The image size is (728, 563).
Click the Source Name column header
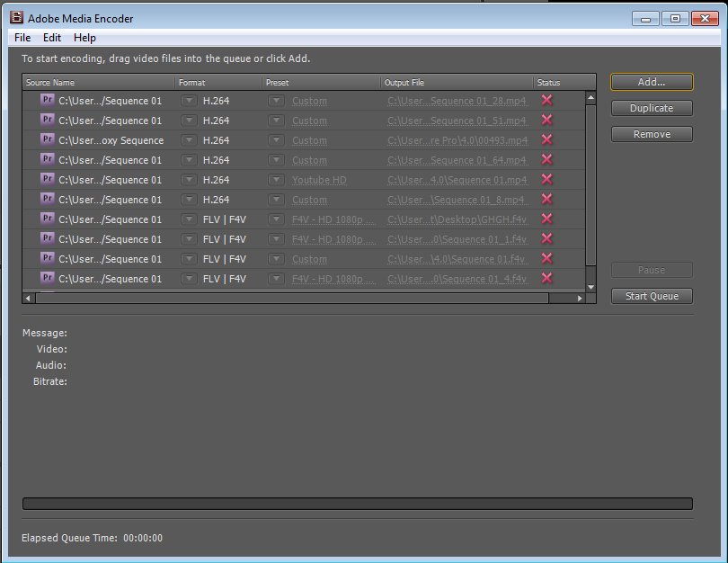coord(99,82)
